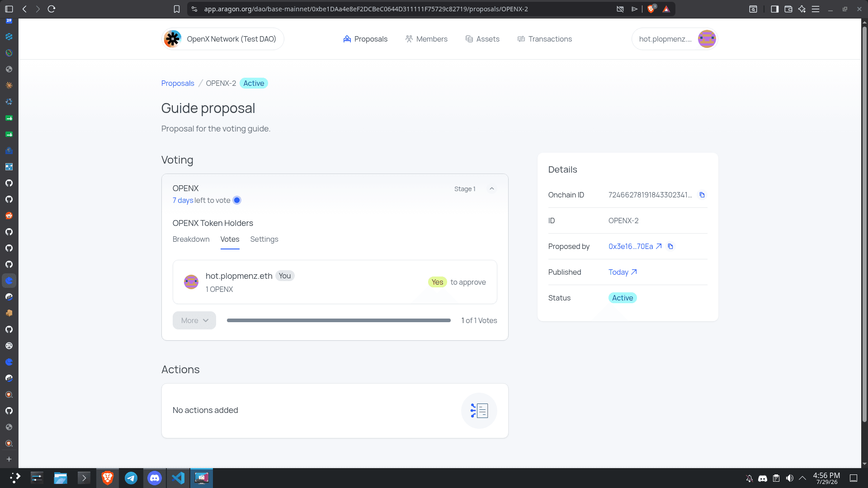Copy the proposer address 0x3e16...70Ea

coord(670,246)
